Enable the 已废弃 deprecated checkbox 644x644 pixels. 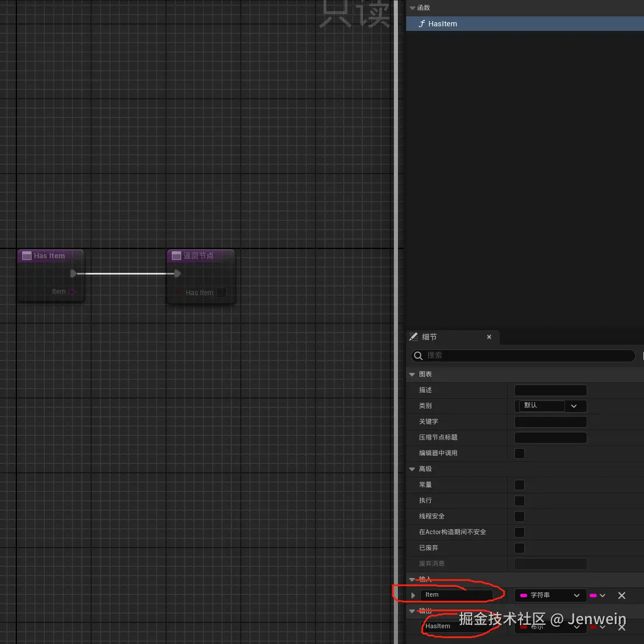(519, 548)
